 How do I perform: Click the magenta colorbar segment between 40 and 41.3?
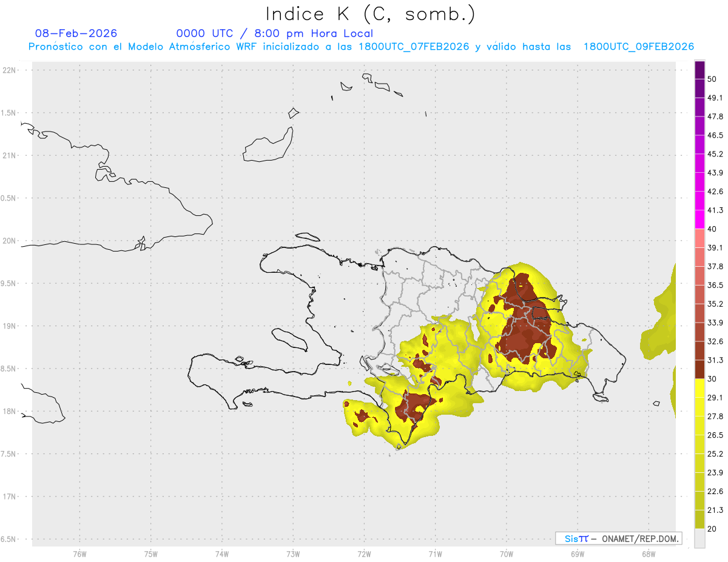coord(699,219)
